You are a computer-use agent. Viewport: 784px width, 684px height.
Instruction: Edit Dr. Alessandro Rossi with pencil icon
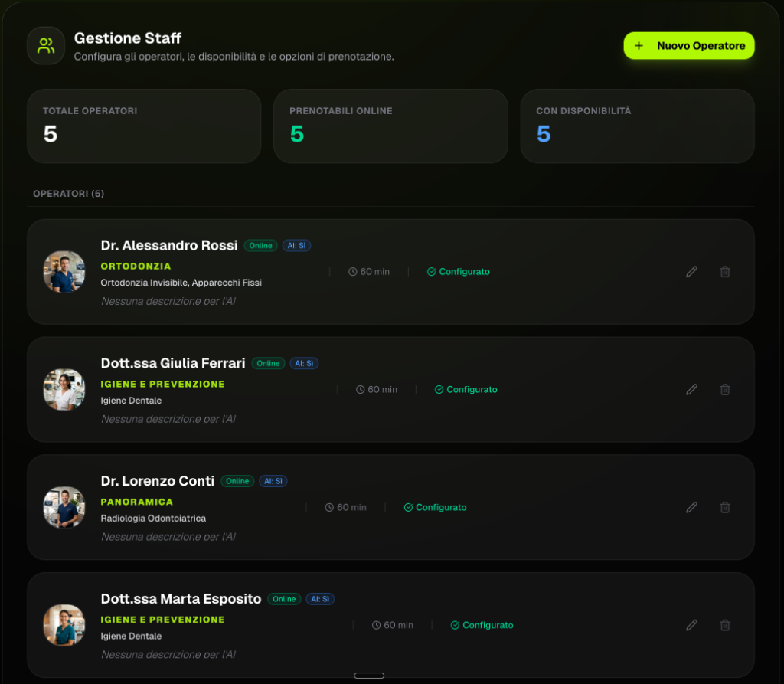(691, 272)
